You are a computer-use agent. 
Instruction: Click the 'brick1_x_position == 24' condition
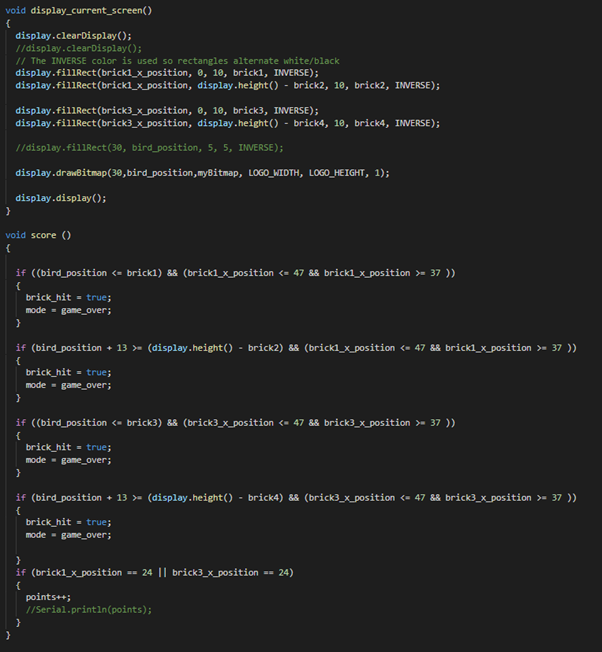[x=94, y=573]
